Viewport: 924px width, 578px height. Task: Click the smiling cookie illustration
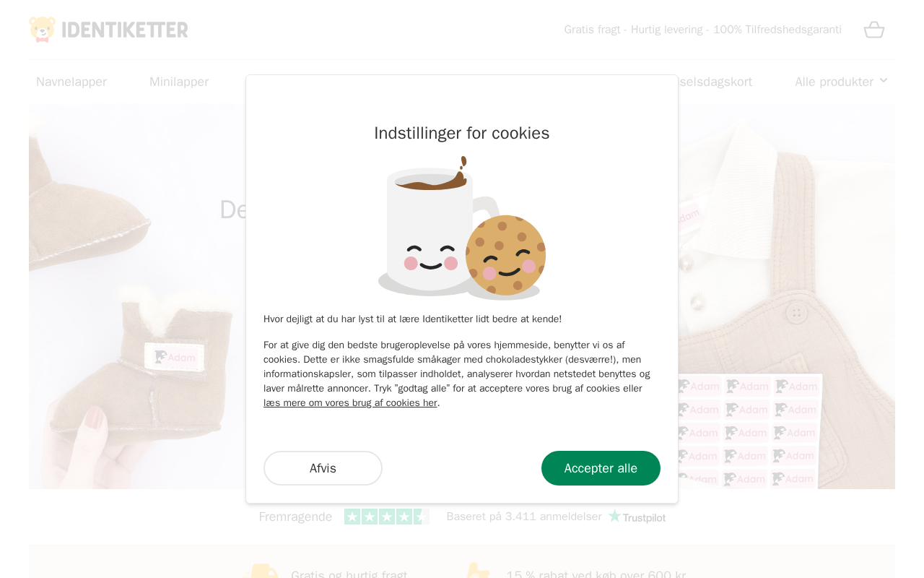pos(505,256)
